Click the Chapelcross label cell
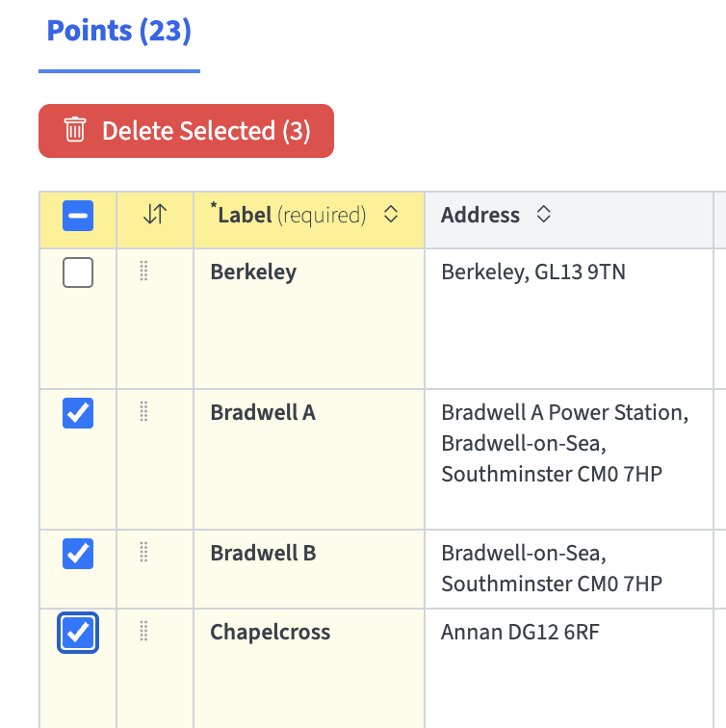The image size is (726, 728). [271, 633]
